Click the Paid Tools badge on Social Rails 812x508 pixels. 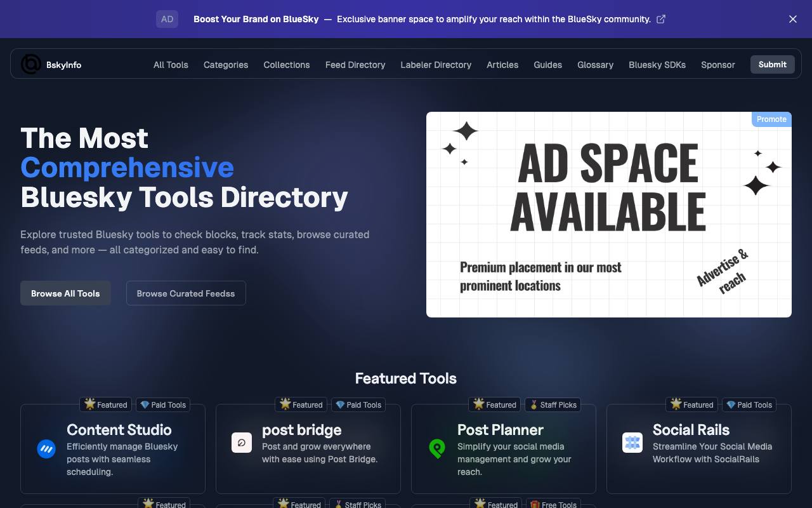click(x=749, y=404)
